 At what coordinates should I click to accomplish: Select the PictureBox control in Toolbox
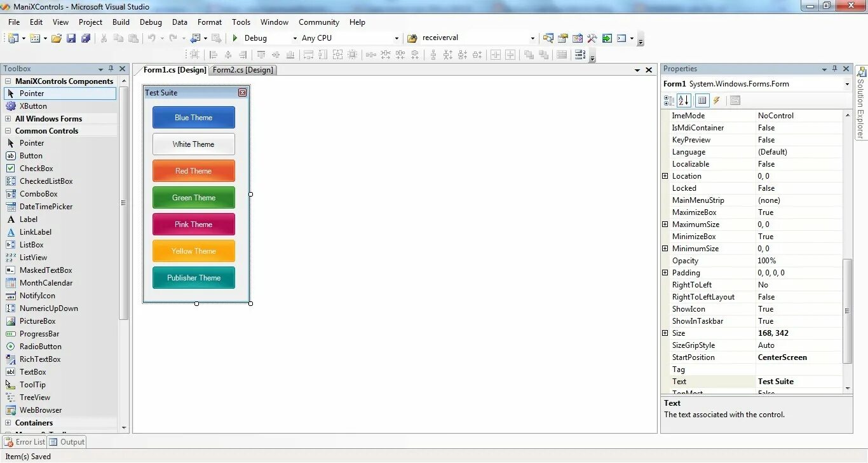[x=60, y=321]
